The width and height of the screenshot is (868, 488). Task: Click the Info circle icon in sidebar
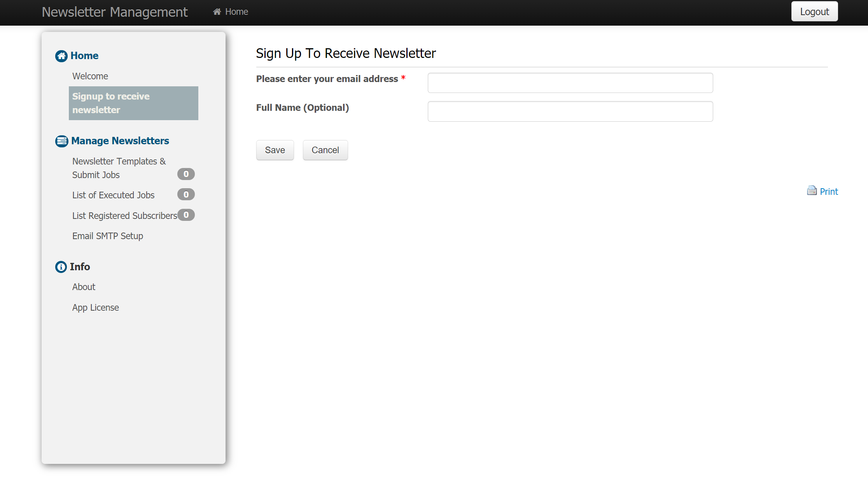point(61,267)
